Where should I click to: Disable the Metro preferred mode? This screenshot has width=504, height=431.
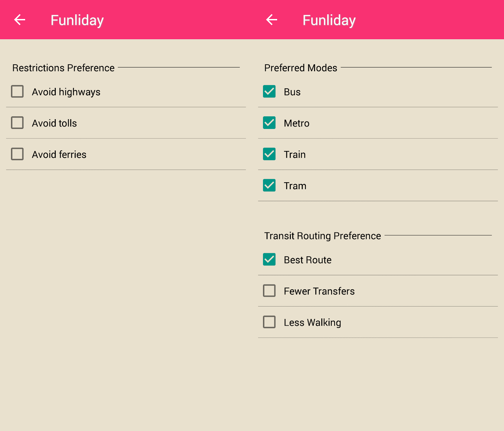pos(269,123)
